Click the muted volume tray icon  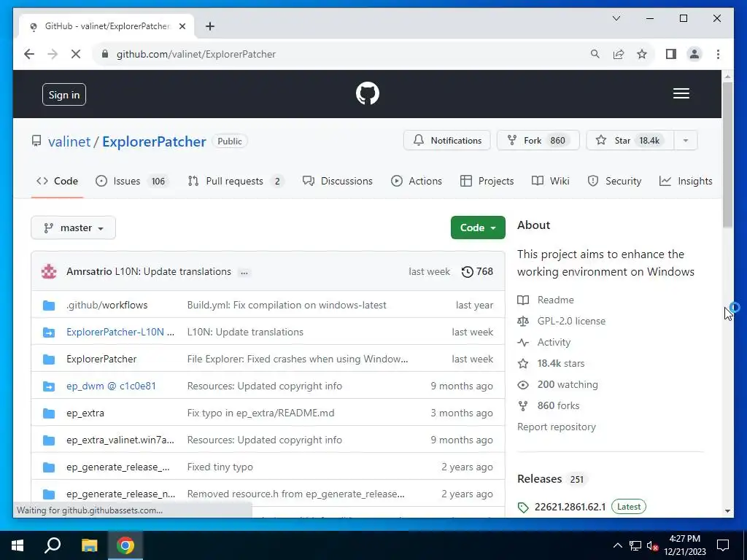(652, 545)
